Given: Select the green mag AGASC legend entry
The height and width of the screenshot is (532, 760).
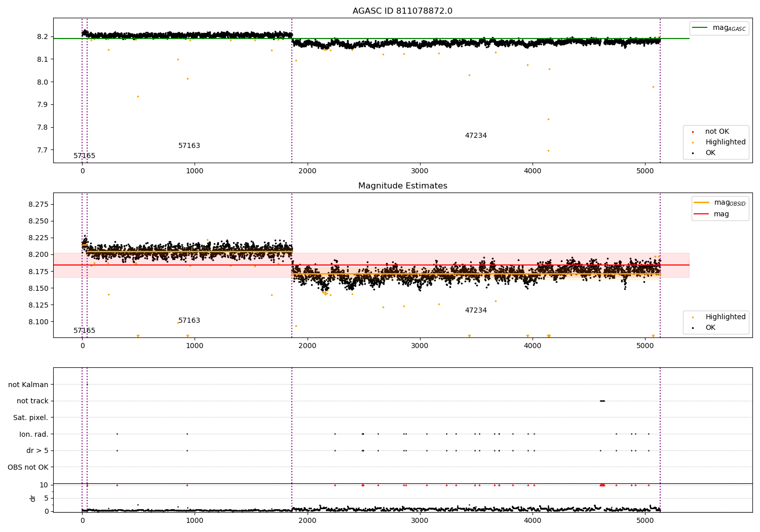Looking at the screenshot, I should [x=719, y=28].
